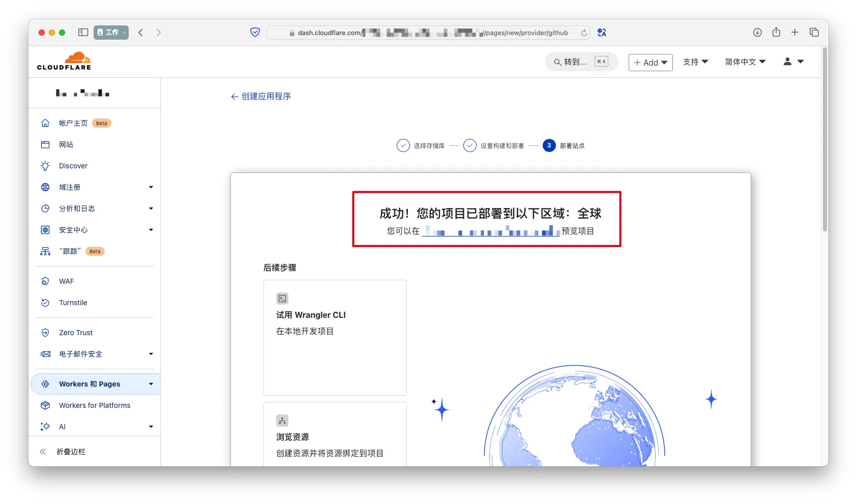Reload the page using the refresh icon
This screenshot has height=504, width=857.
(584, 33)
